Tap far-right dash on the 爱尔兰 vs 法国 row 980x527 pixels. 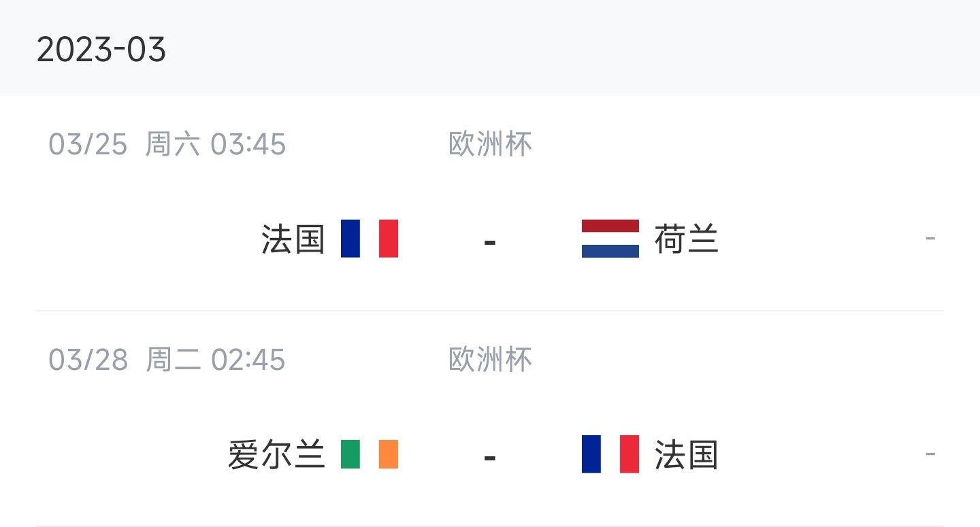pyautogui.click(x=930, y=454)
